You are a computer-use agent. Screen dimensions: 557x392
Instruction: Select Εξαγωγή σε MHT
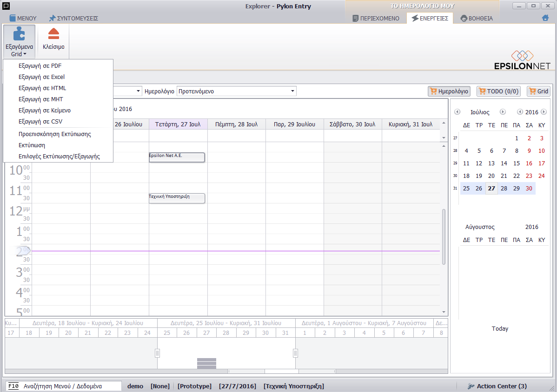pyautogui.click(x=58, y=99)
